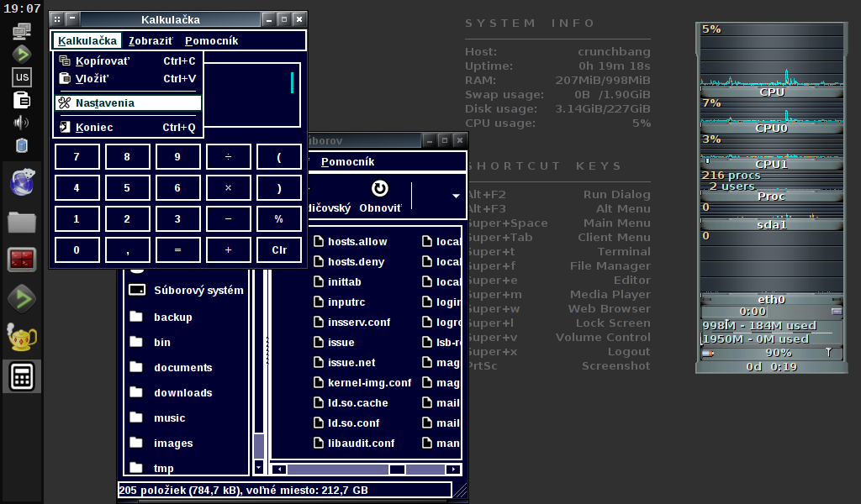This screenshot has width=861, height=504.
Task: Choose Vložiť from the menu
Action: [129, 78]
